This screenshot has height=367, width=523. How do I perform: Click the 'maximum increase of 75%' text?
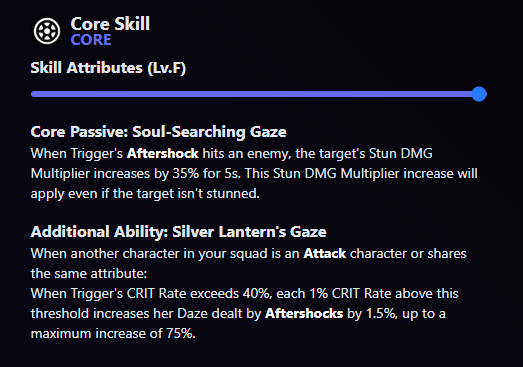point(113,334)
